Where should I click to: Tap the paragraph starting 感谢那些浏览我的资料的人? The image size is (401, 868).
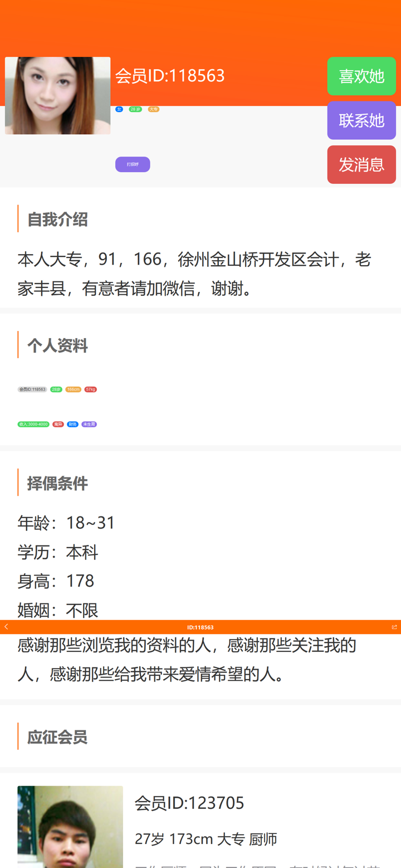(187, 660)
